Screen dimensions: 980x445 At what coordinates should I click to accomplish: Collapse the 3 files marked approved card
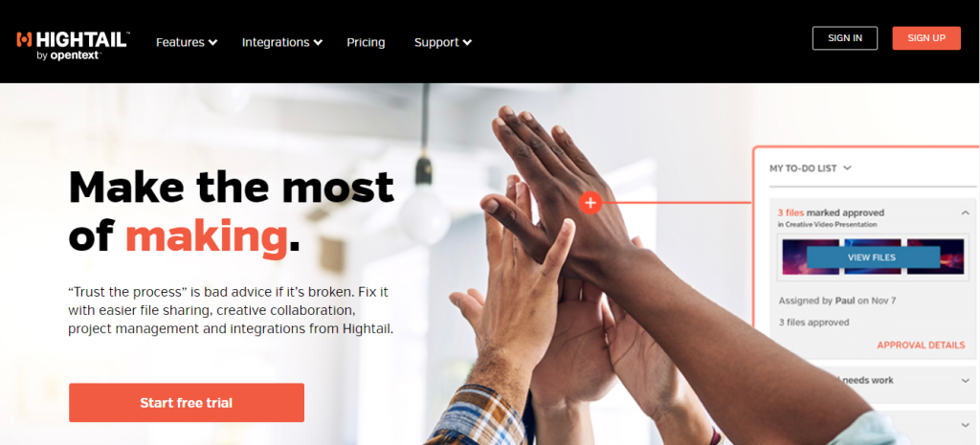965,213
